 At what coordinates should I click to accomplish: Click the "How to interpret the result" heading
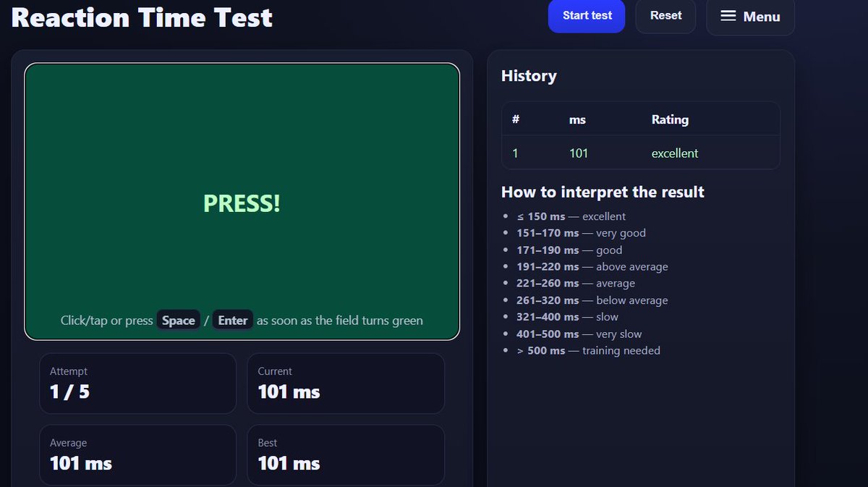coord(603,192)
